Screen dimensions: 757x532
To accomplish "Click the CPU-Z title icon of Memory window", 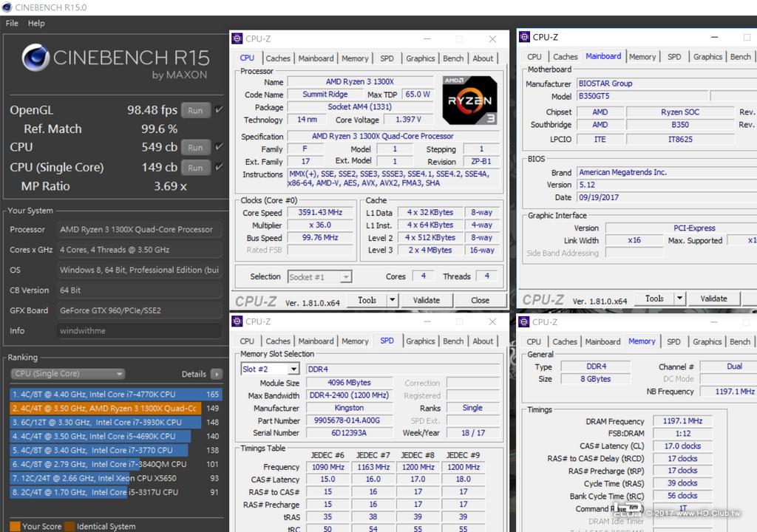I will pyautogui.click(x=524, y=322).
